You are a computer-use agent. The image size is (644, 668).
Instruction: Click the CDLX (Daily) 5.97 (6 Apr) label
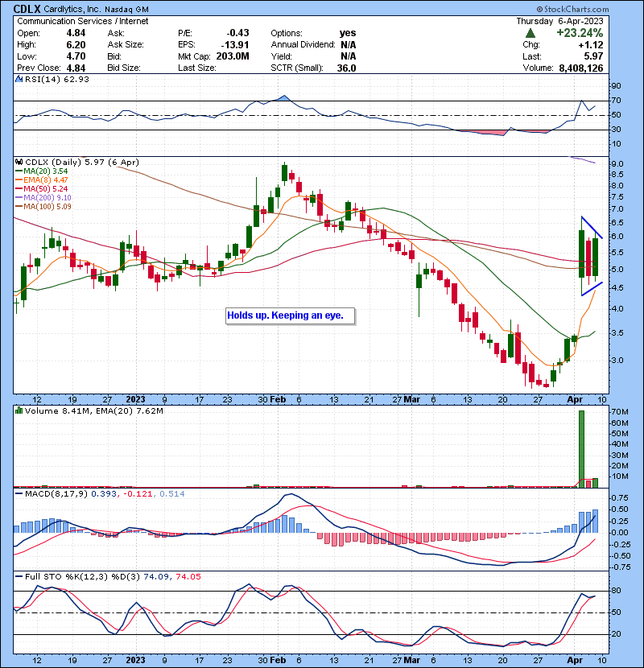click(82, 162)
